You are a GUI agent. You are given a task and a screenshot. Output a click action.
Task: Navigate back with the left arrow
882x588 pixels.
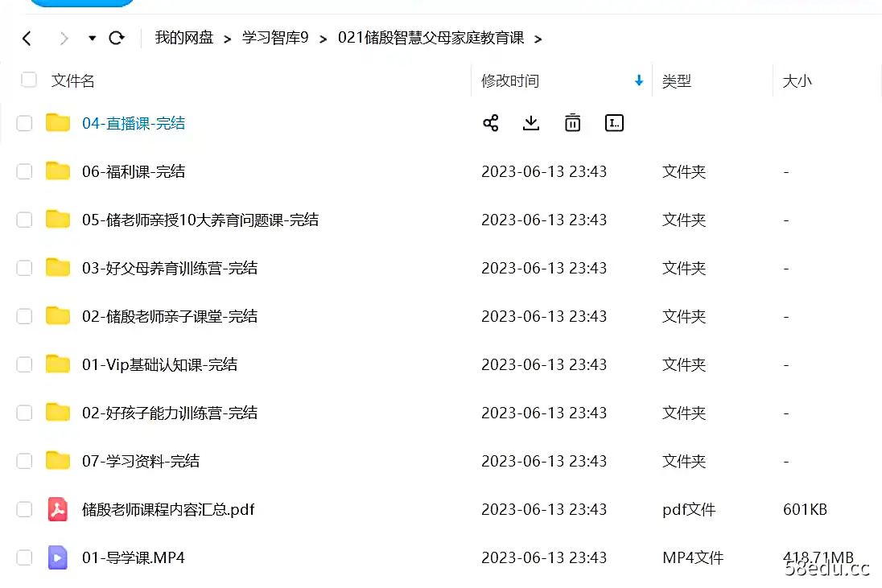(x=26, y=38)
